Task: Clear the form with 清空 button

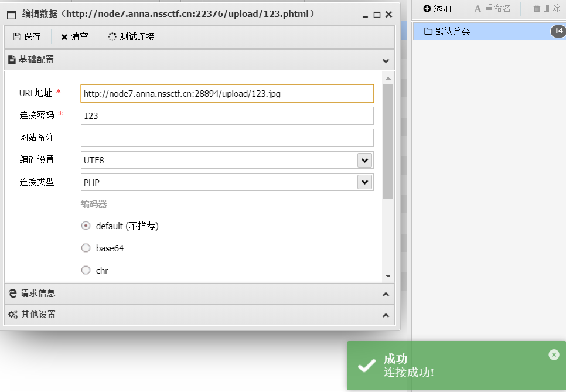Action: tap(75, 36)
